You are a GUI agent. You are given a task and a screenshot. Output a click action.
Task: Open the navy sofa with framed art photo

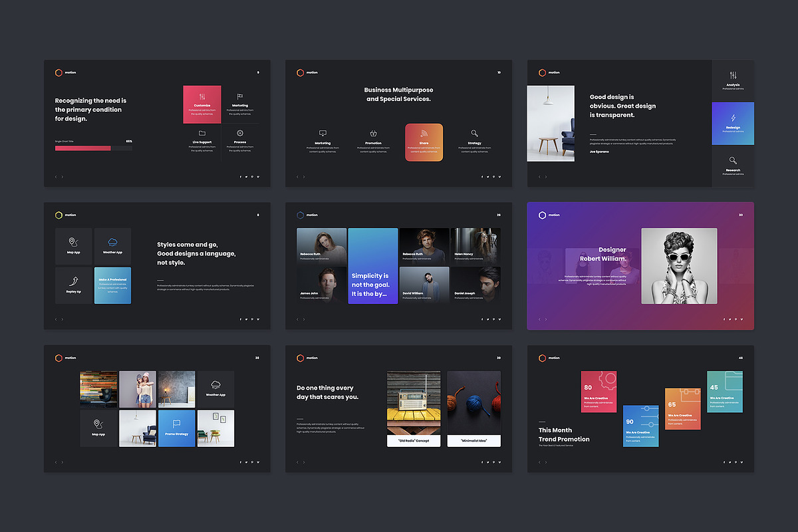point(215,428)
